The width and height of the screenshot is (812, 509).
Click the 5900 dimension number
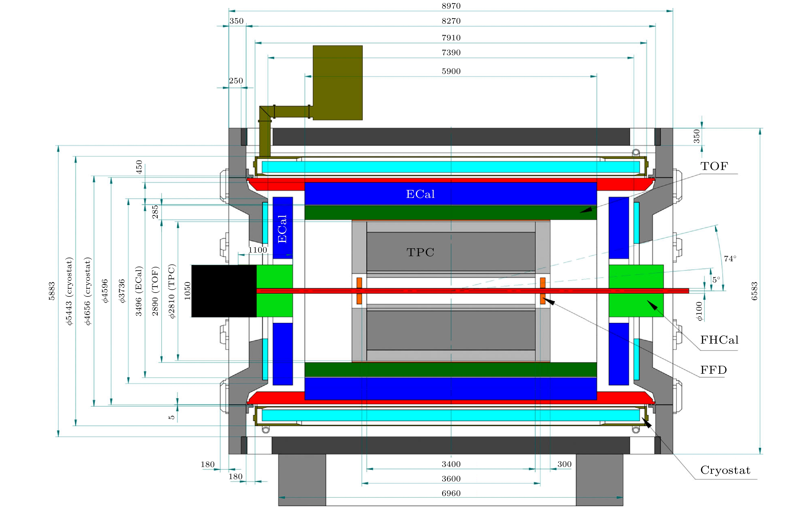pos(451,71)
